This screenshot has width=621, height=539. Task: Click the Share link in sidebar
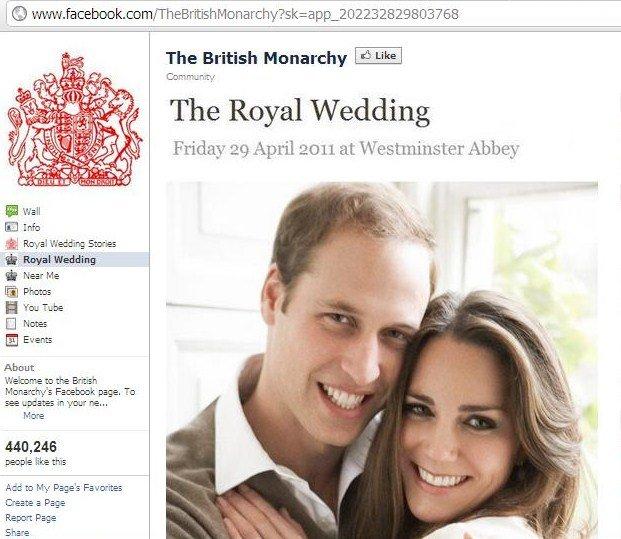coord(17,533)
